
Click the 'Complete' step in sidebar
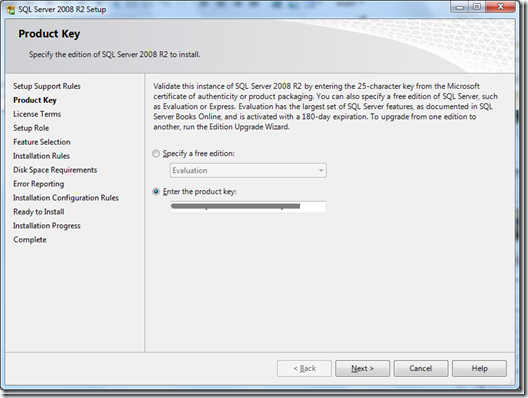tap(30, 240)
